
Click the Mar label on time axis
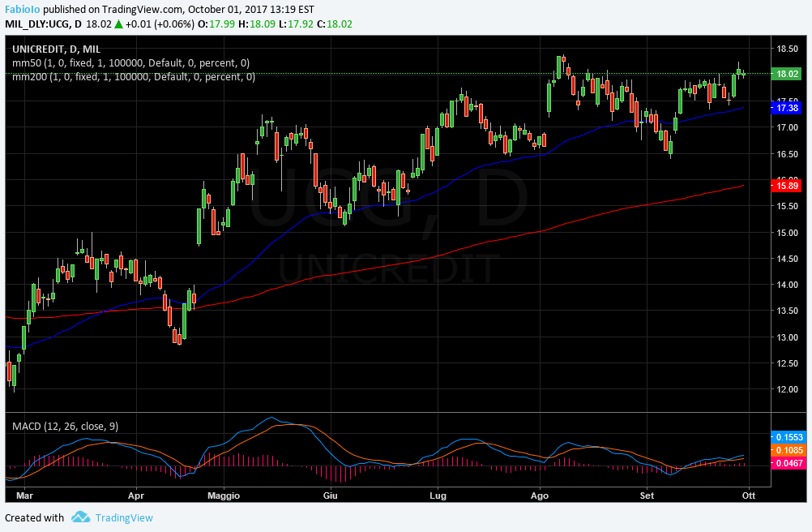[25, 496]
